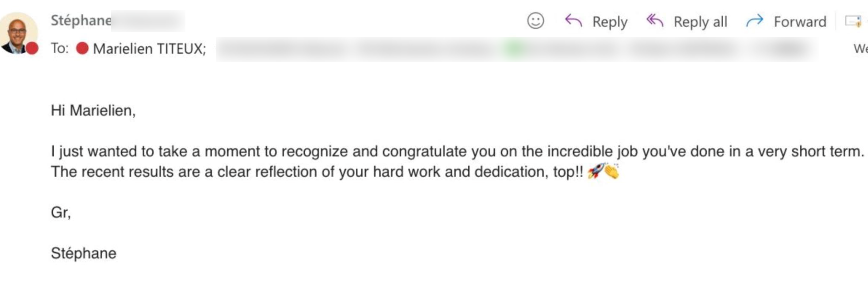This screenshot has width=868, height=289.
Task: Open Marielien TITEUX recipient contact card
Action: (149, 48)
